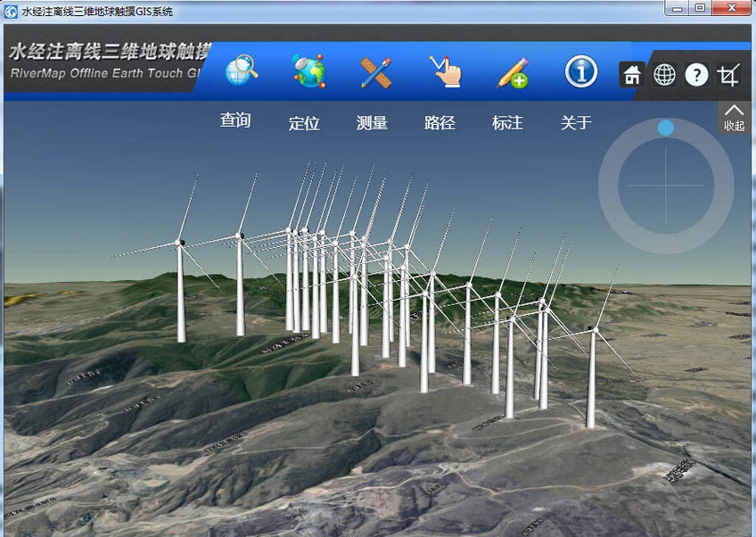Select the 测量 ruler and pencil icon
Viewport: 756px width, 537px height.
[375, 73]
